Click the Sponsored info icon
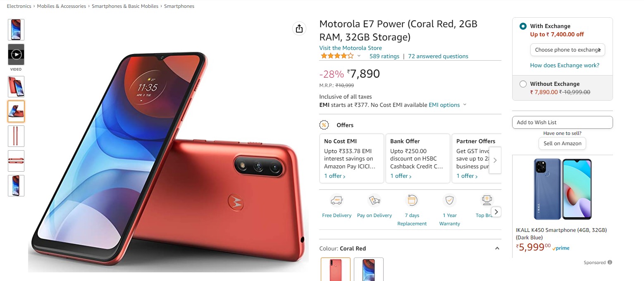This screenshot has height=281, width=644. (610, 262)
